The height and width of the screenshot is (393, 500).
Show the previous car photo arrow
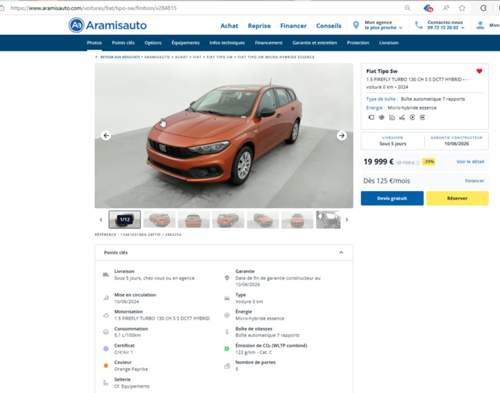(106, 135)
